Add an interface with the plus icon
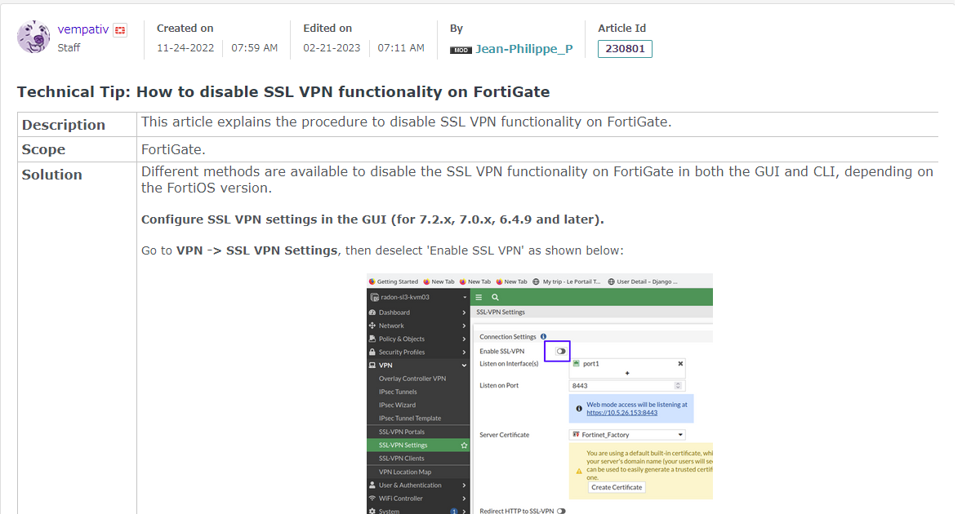This screenshot has height=514, width=980. point(627,373)
